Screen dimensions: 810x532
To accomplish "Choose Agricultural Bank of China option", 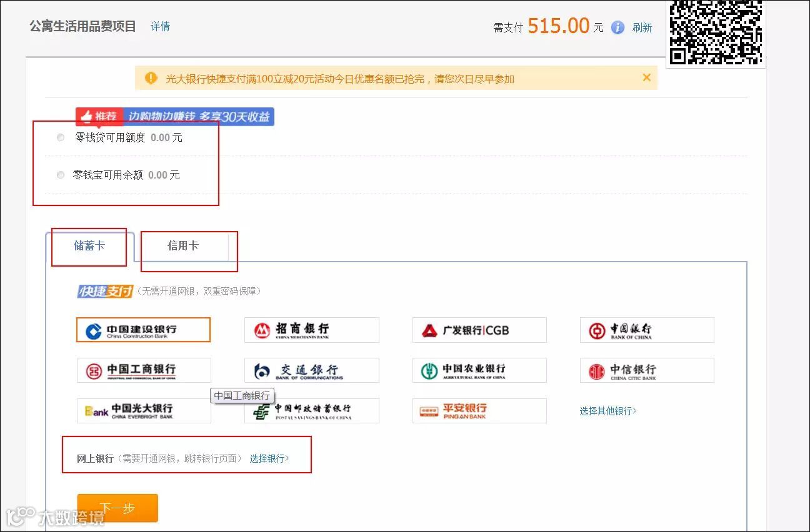I will click(x=479, y=370).
